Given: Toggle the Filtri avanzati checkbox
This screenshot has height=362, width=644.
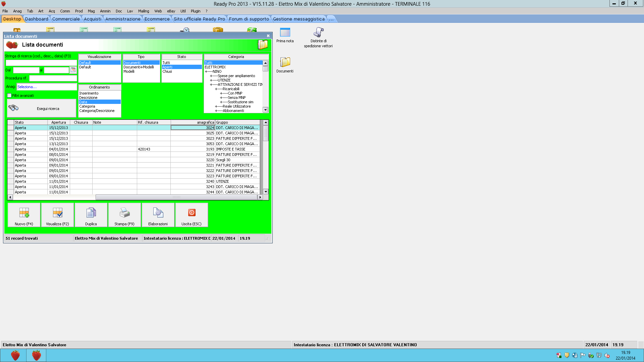Looking at the screenshot, I should (9, 96).
